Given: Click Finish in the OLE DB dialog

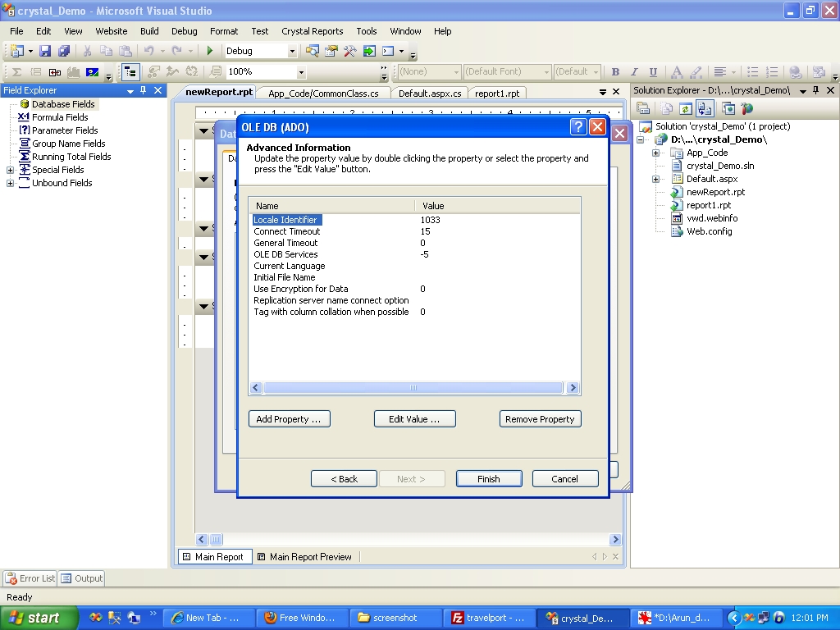Looking at the screenshot, I should pyautogui.click(x=488, y=478).
